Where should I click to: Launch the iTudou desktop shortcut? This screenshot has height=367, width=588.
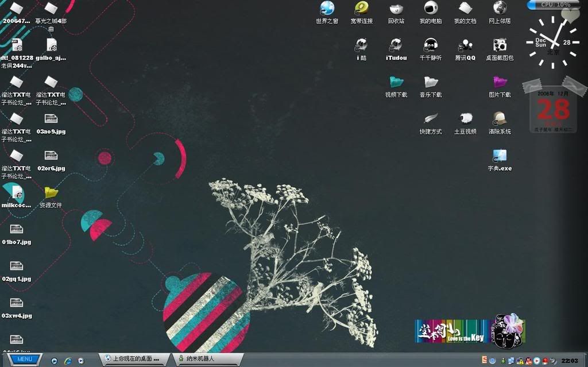tap(396, 45)
